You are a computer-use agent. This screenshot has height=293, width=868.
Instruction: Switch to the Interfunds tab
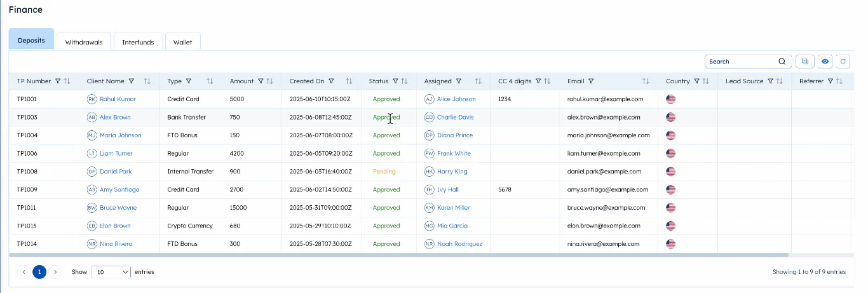[138, 42]
